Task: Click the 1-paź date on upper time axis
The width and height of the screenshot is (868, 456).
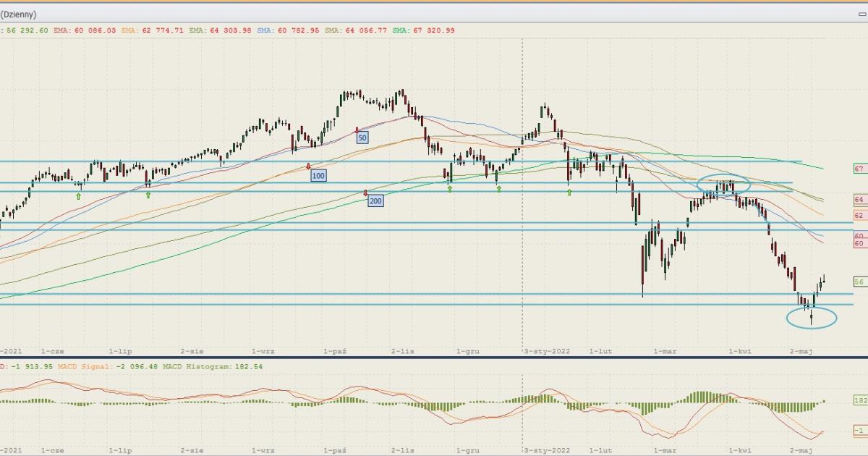Action: [335, 351]
